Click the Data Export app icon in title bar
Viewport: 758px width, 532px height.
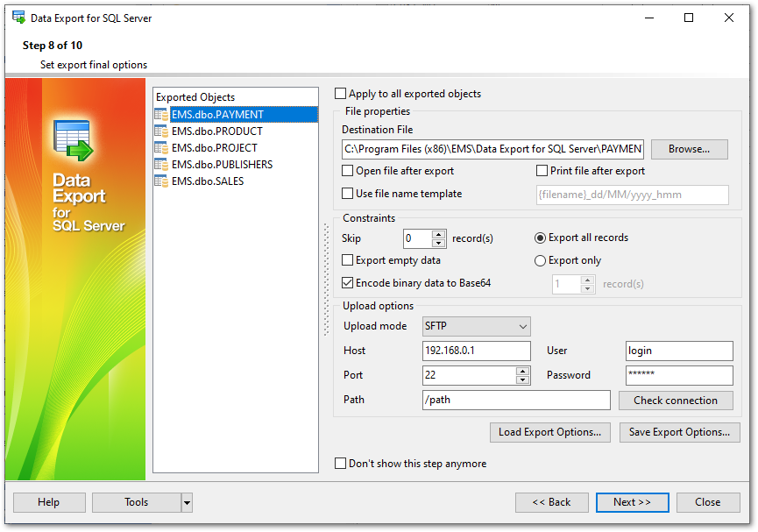[18, 18]
